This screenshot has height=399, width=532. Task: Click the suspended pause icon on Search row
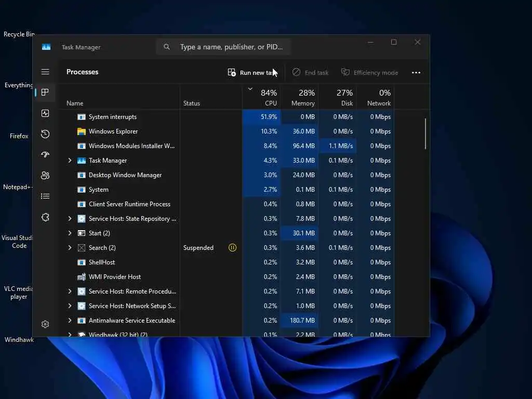pyautogui.click(x=232, y=248)
